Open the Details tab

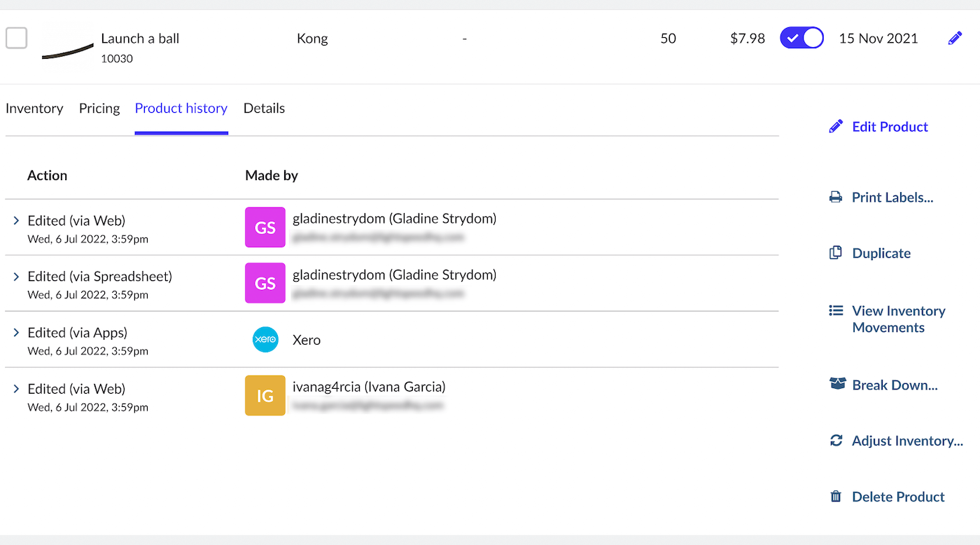tap(264, 109)
